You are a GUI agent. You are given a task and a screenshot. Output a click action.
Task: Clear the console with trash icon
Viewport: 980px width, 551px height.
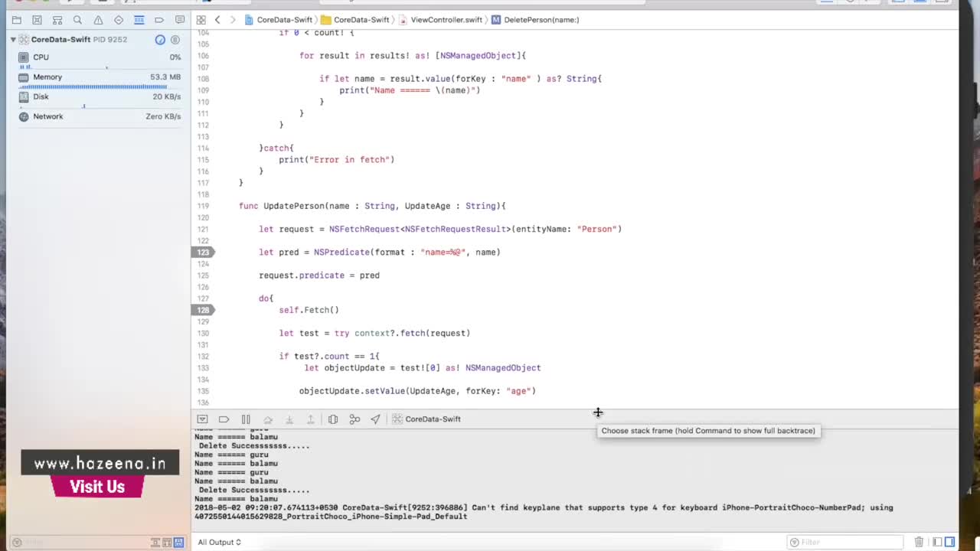coord(919,543)
